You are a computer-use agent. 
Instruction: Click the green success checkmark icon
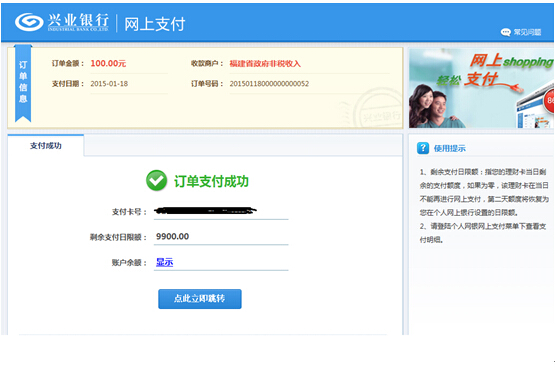point(156,180)
